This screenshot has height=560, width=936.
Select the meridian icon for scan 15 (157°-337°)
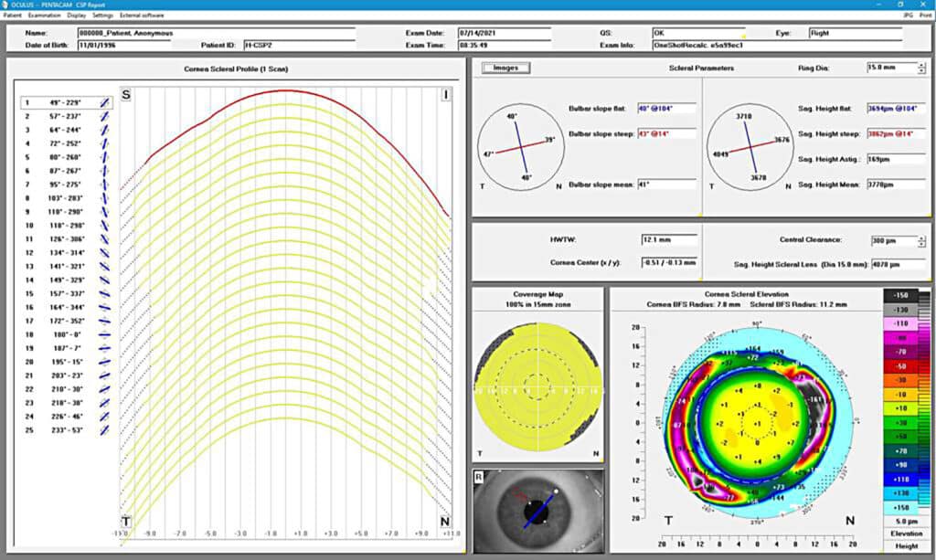[104, 294]
